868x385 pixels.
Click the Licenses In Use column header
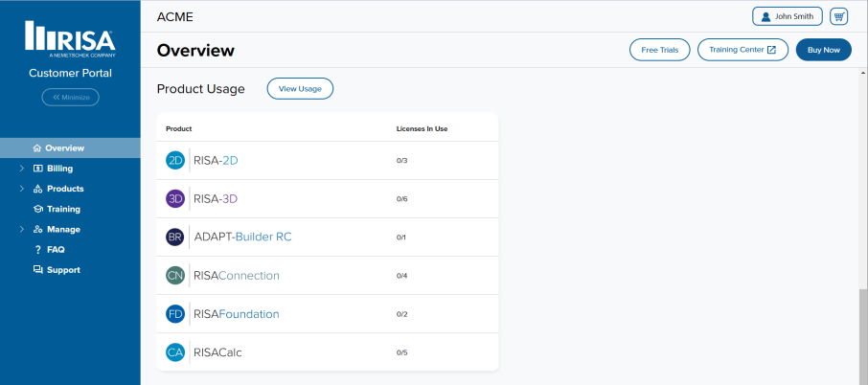tap(422, 129)
